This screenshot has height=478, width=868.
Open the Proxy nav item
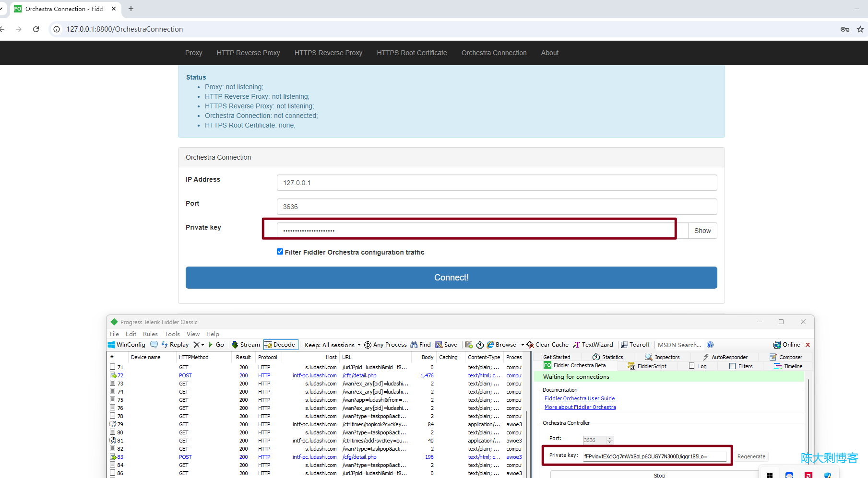(x=193, y=53)
